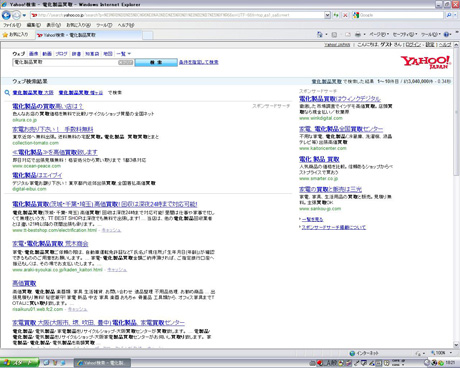The height and width of the screenshot is (368, 460).
Task: Click the Home icon in command bar
Action: point(320,34)
